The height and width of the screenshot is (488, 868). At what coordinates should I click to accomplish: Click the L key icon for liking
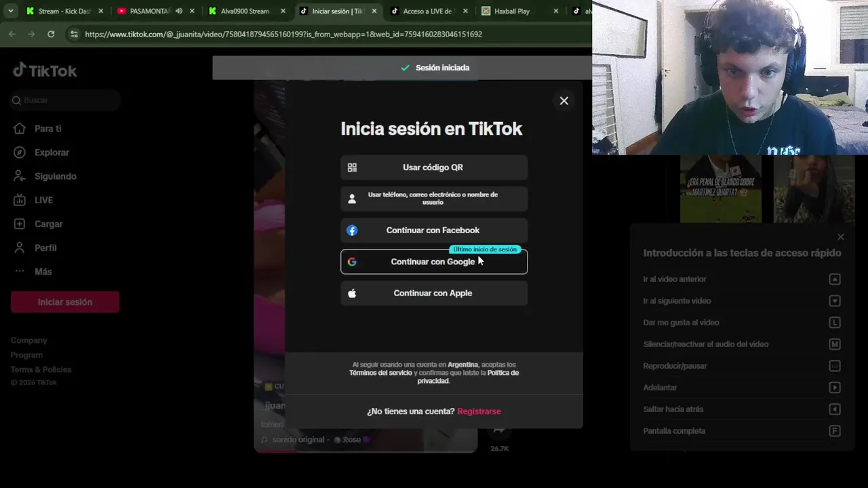click(x=835, y=323)
